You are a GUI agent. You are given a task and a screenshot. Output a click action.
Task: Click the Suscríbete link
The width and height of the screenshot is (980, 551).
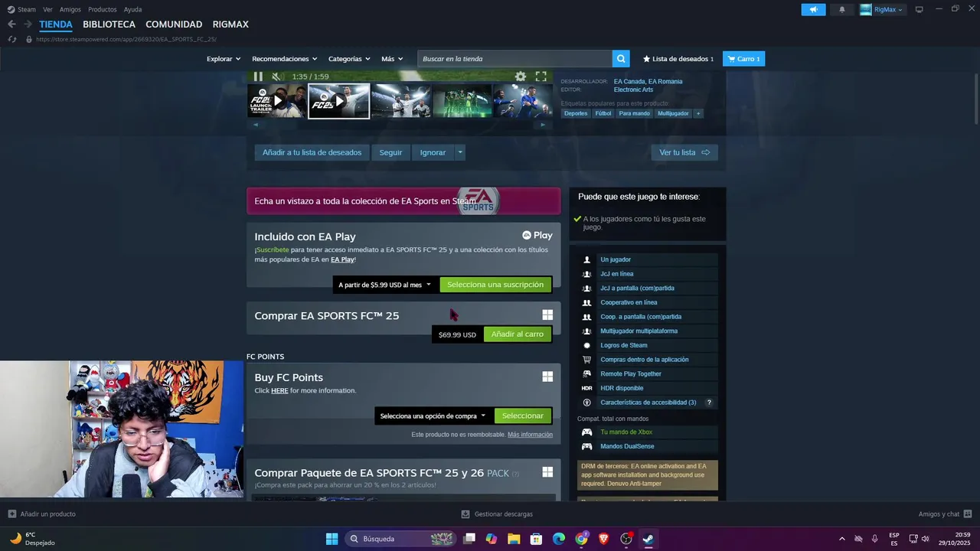[273, 249]
